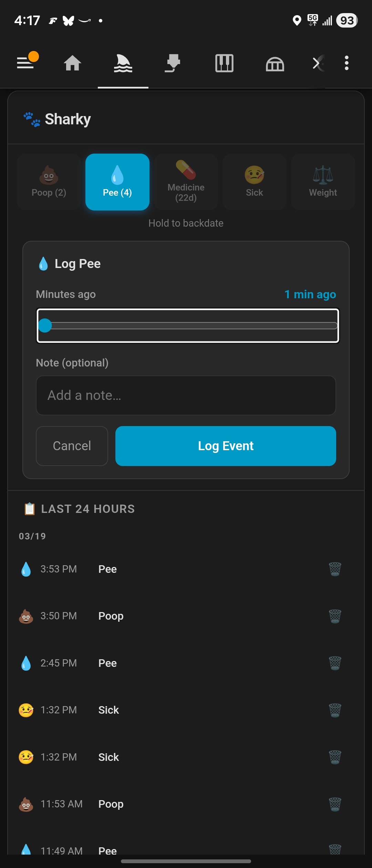The image size is (372, 868).
Task: Select the Sick event type
Action: tap(254, 182)
